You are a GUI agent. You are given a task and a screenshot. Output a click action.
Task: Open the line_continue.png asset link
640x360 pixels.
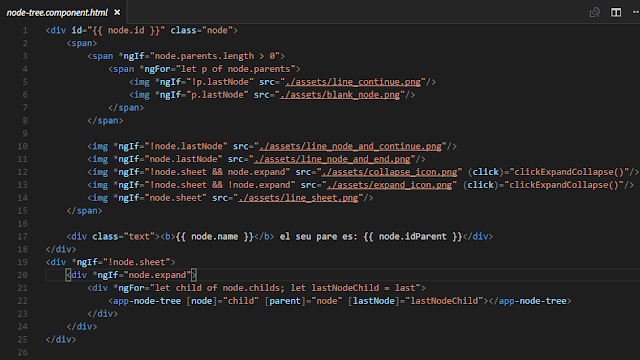coord(353,82)
